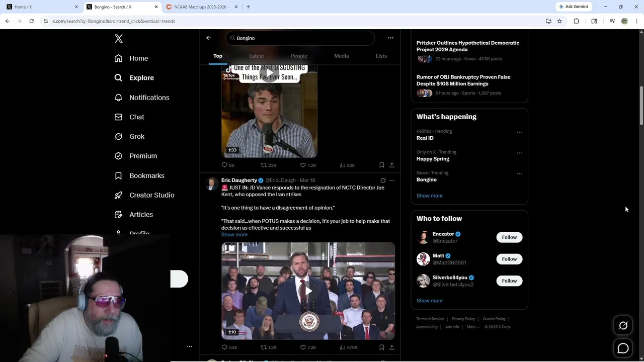Open Grok actions on Eric Daugherty post

coord(383,180)
